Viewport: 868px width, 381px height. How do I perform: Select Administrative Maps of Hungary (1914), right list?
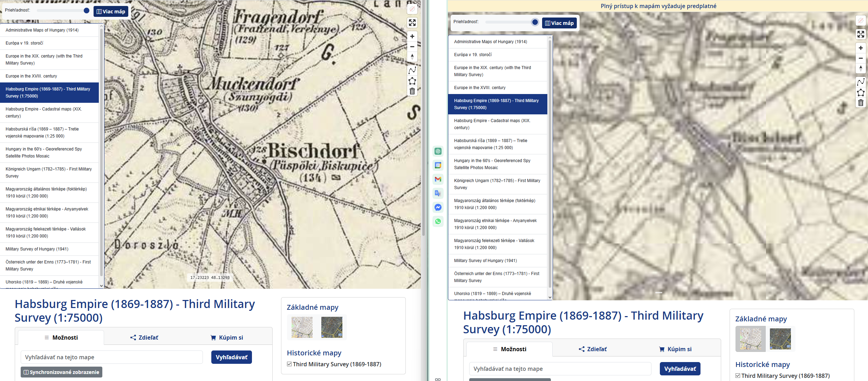[498, 42]
